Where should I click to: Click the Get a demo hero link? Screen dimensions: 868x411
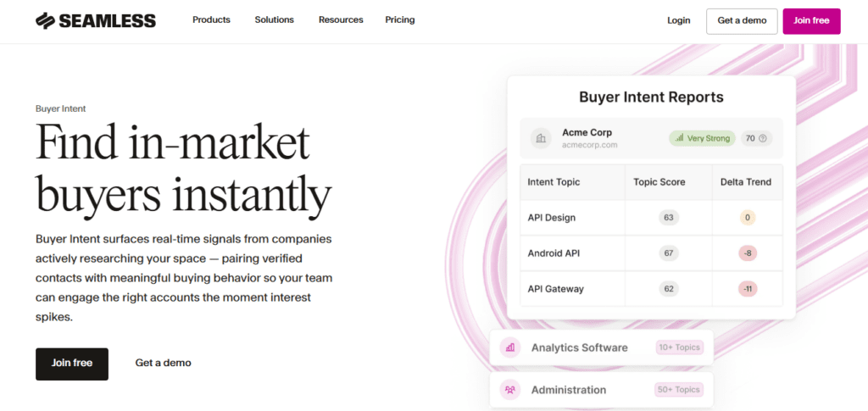point(164,363)
